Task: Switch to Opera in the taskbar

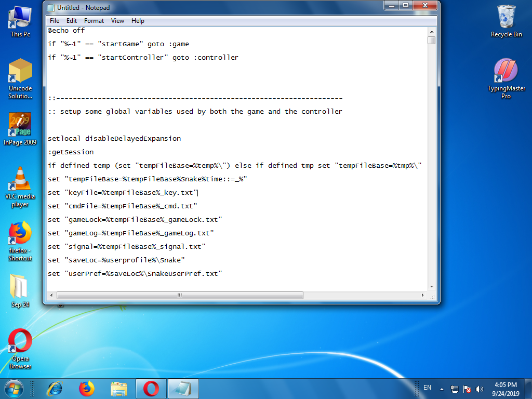Action: pyautogui.click(x=151, y=389)
